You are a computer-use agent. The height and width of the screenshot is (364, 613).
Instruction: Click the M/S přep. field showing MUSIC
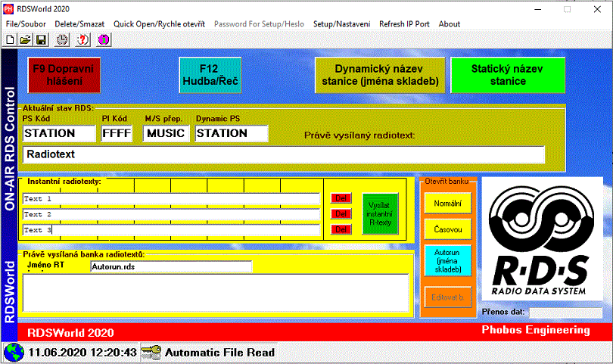click(166, 133)
